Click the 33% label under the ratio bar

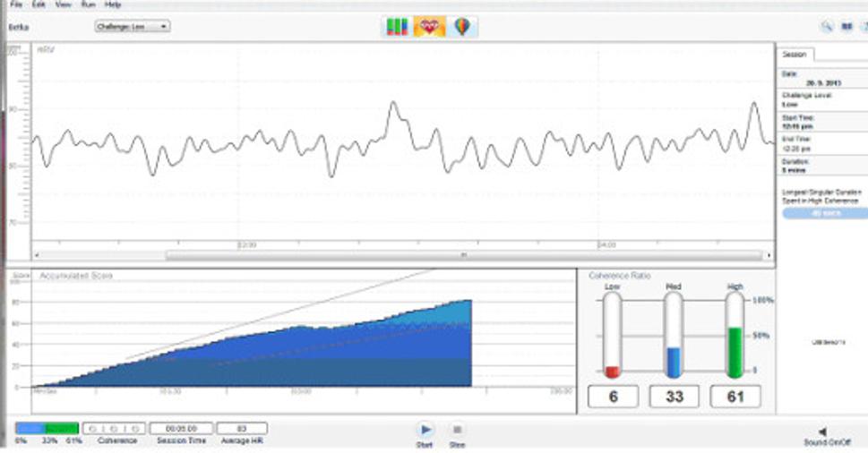tap(50, 440)
